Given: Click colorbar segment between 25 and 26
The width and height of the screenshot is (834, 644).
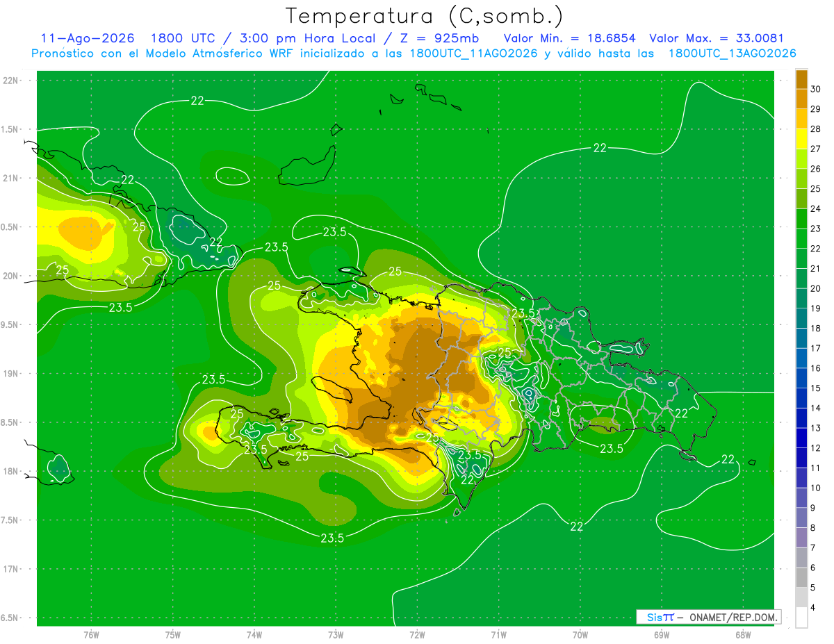Looking at the screenshot, I should pos(801,179).
